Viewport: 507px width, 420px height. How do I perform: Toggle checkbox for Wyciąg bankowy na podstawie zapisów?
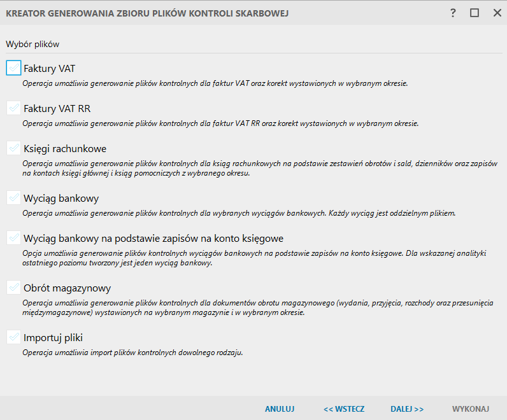click(13, 238)
